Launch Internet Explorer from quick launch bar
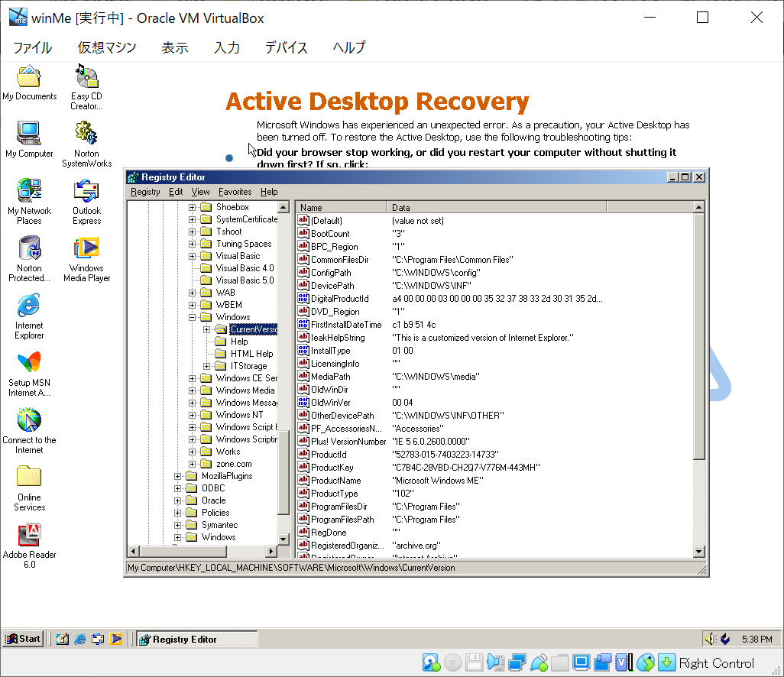 (x=80, y=639)
